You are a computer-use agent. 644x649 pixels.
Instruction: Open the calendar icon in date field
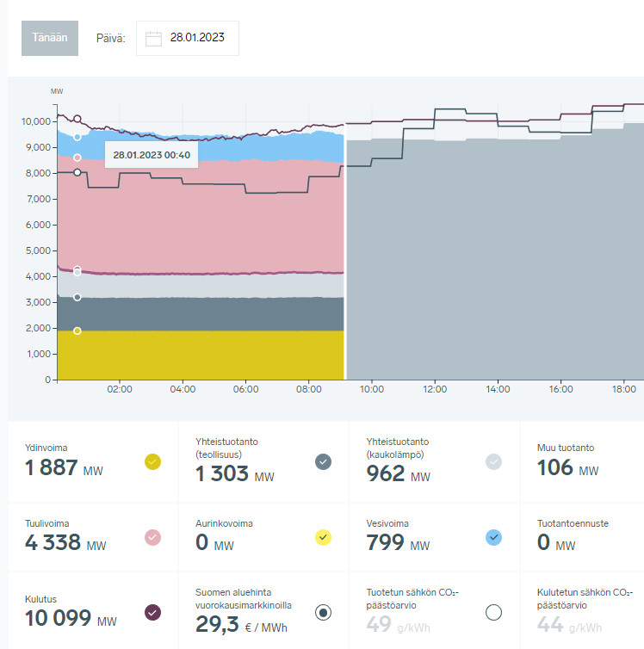click(154, 38)
